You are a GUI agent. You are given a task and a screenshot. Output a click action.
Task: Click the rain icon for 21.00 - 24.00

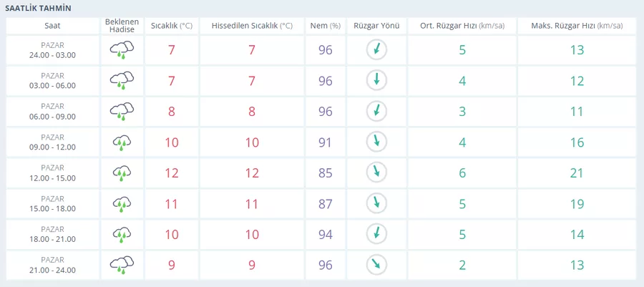pyautogui.click(x=122, y=266)
